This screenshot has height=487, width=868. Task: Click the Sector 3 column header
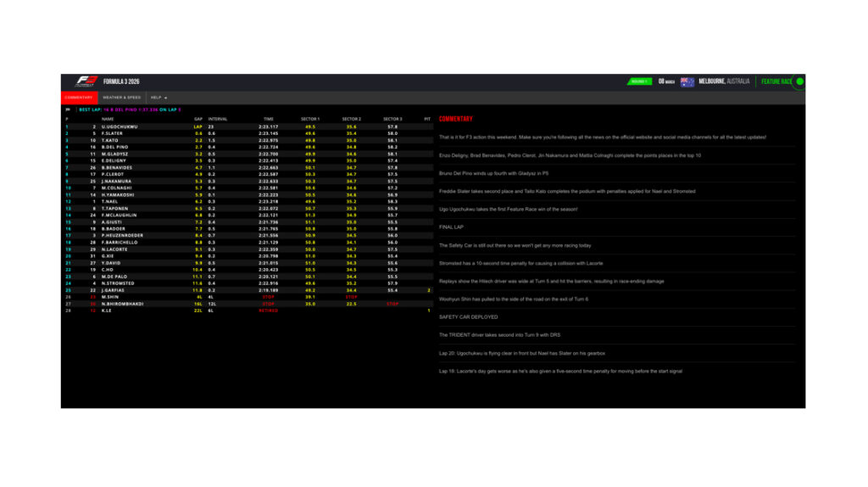click(x=392, y=119)
